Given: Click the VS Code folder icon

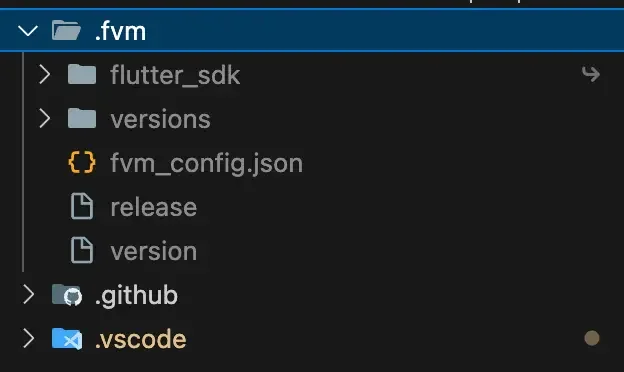Looking at the screenshot, I should point(67,339).
